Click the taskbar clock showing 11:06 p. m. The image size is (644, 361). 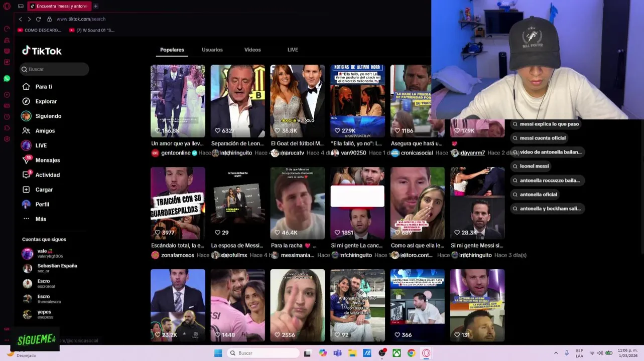point(627,353)
